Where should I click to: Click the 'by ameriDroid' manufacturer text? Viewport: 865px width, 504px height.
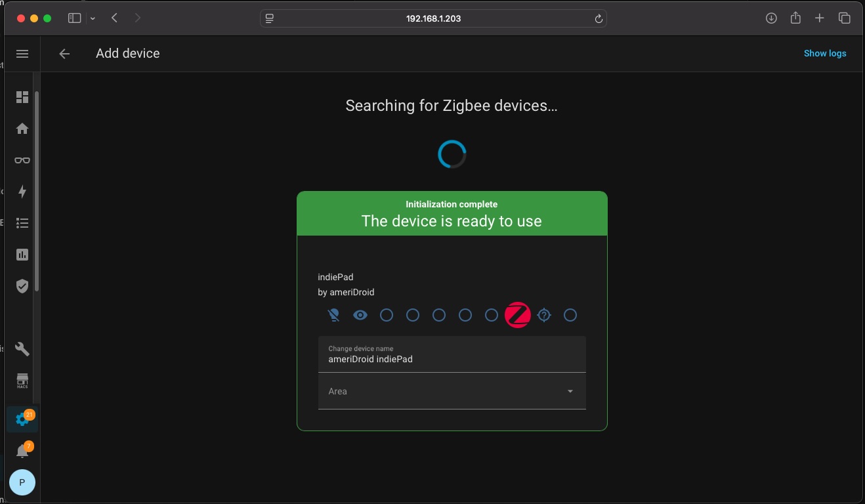pyautogui.click(x=346, y=292)
